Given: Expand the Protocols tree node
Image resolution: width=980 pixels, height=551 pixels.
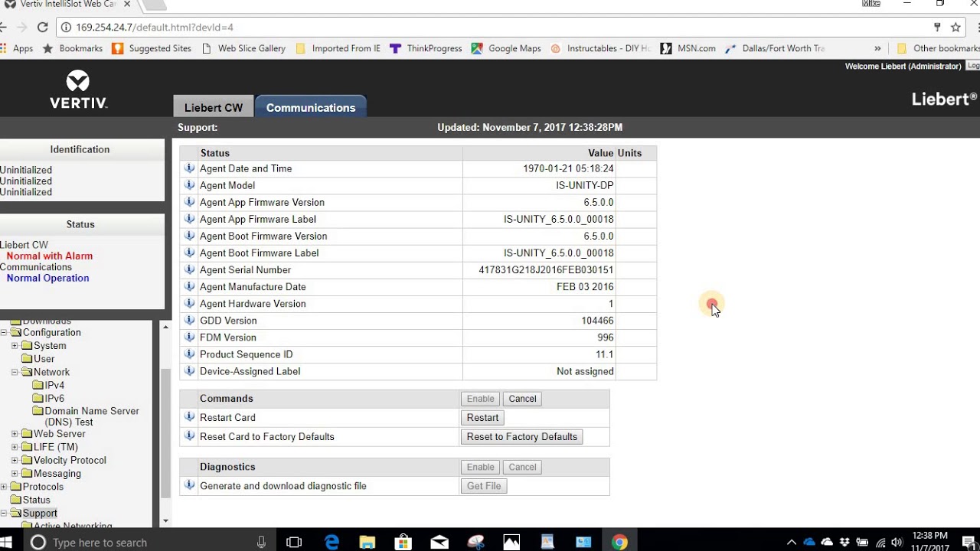Looking at the screenshot, I should pyautogui.click(x=4, y=487).
